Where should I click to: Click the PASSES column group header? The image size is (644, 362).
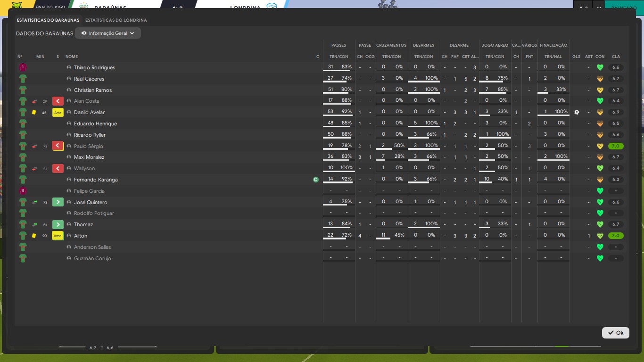[x=339, y=45]
